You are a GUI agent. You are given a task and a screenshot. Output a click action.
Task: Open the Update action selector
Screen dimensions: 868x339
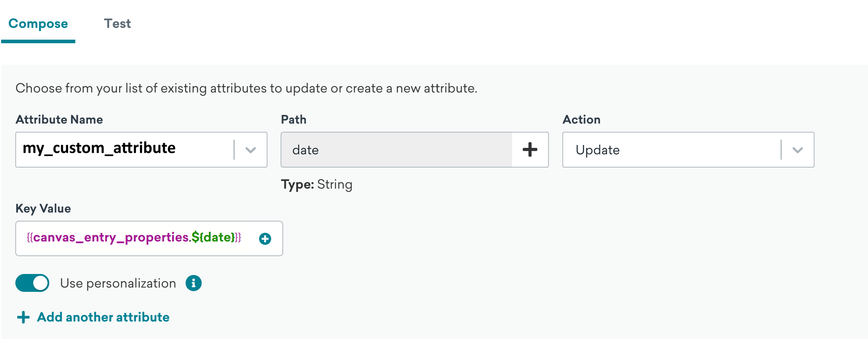pyautogui.click(x=671, y=150)
